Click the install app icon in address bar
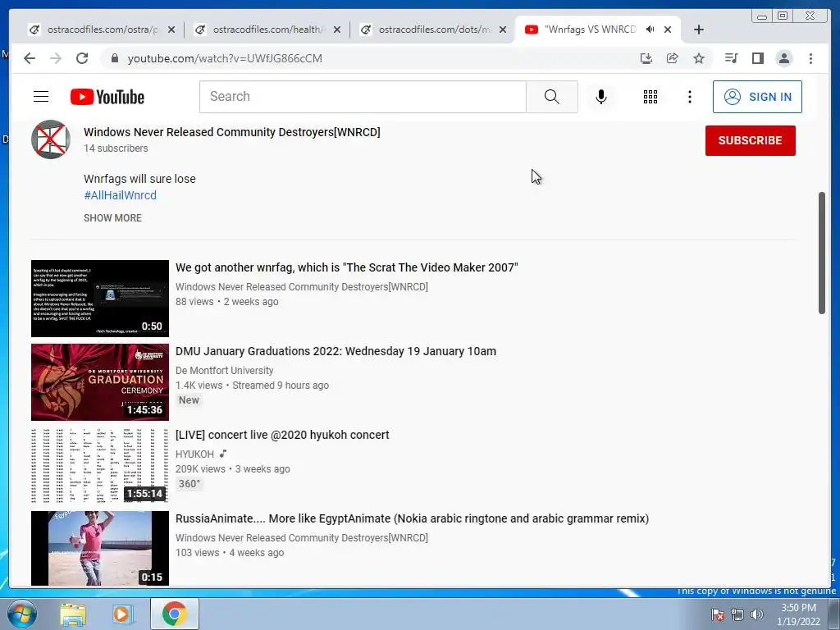This screenshot has width=840, height=630. [x=646, y=58]
